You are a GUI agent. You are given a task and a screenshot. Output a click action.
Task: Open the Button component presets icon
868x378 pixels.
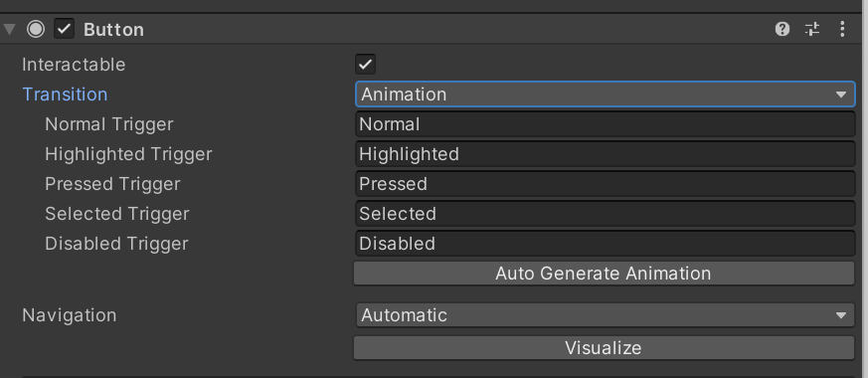(x=812, y=29)
